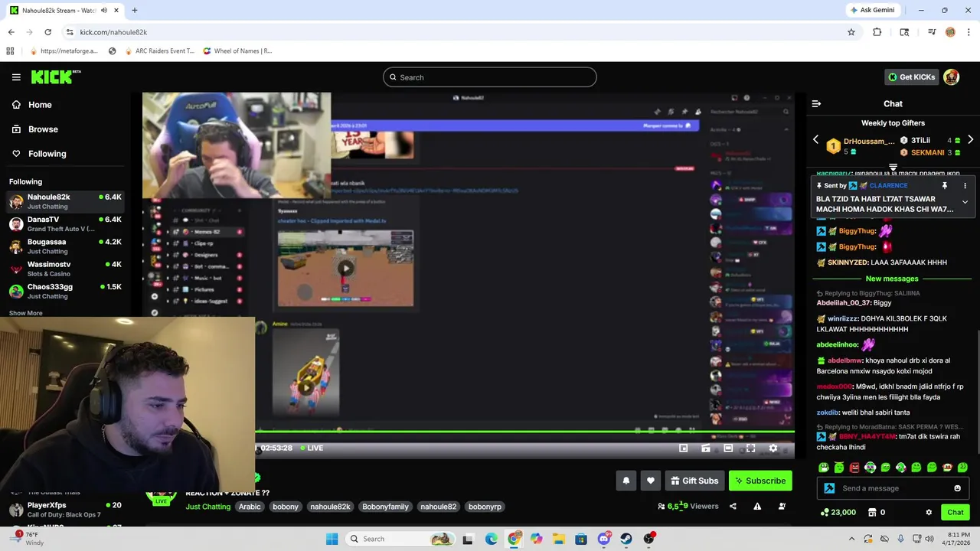Image resolution: width=980 pixels, height=551 pixels.
Task: Open the pinned message options menu
Action: point(965,186)
